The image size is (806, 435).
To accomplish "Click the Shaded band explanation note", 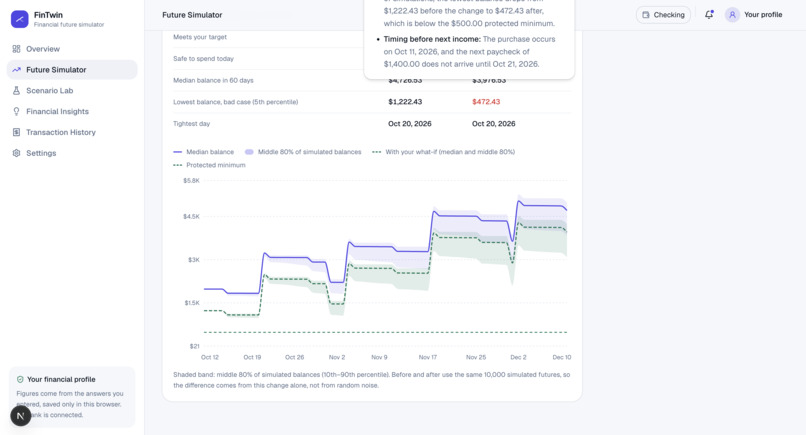I will point(372,380).
